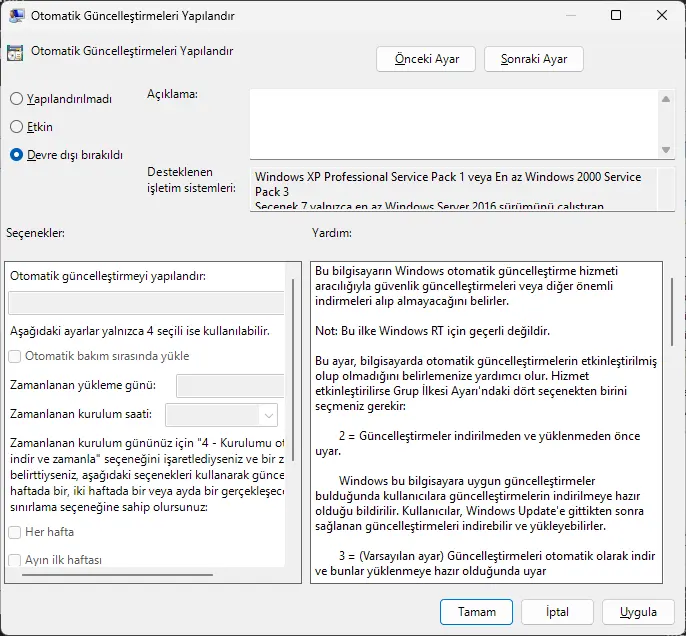Image resolution: width=686 pixels, height=636 pixels.
Task: Click the policy window icon in title bar
Action: (17, 16)
